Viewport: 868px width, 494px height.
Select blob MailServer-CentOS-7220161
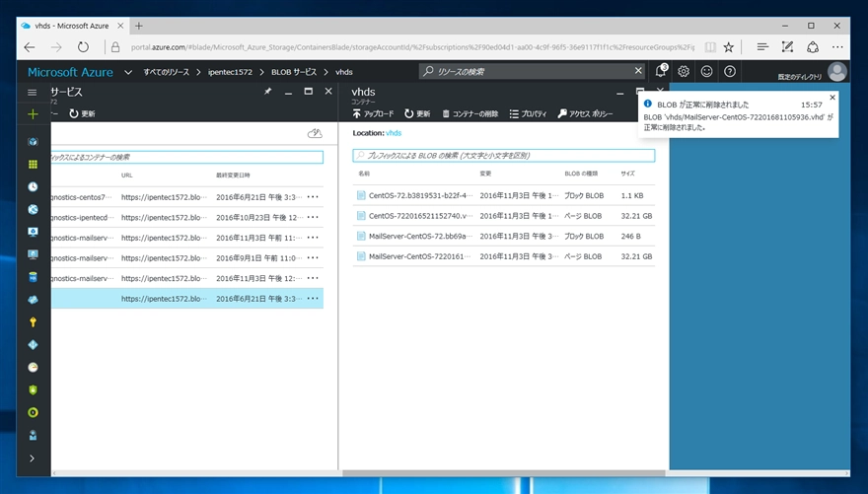pyautogui.click(x=504, y=256)
